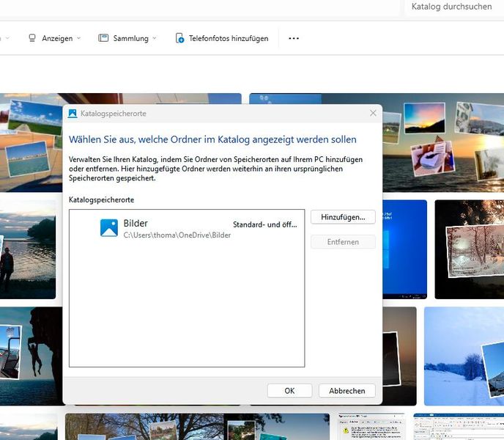This screenshot has width=504, height=440.
Task: Open the blue snowy landscape thumbnail
Action: (464, 356)
